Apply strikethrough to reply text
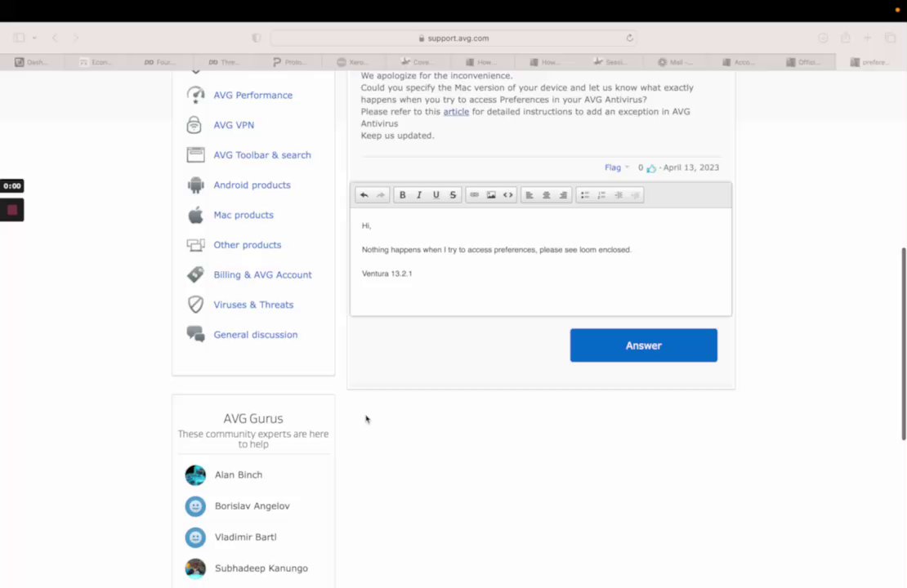The width and height of the screenshot is (907, 588). click(x=453, y=195)
